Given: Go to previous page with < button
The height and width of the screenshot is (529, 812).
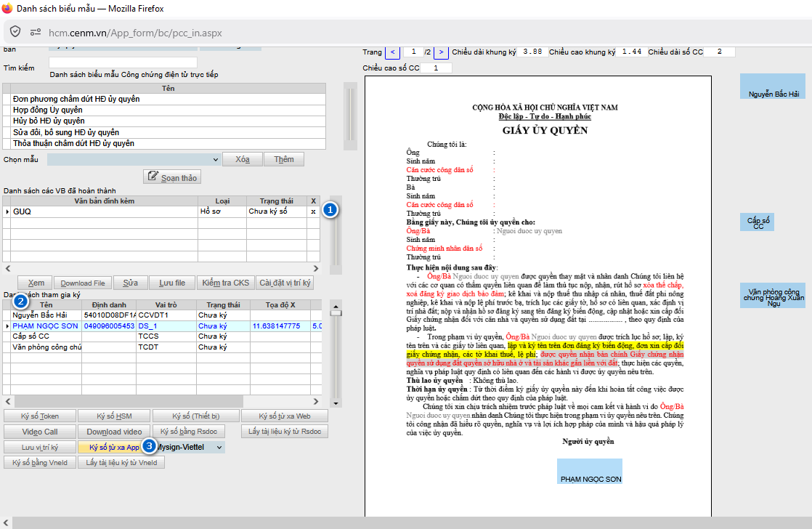Looking at the screenshot, I should [392, 52].
